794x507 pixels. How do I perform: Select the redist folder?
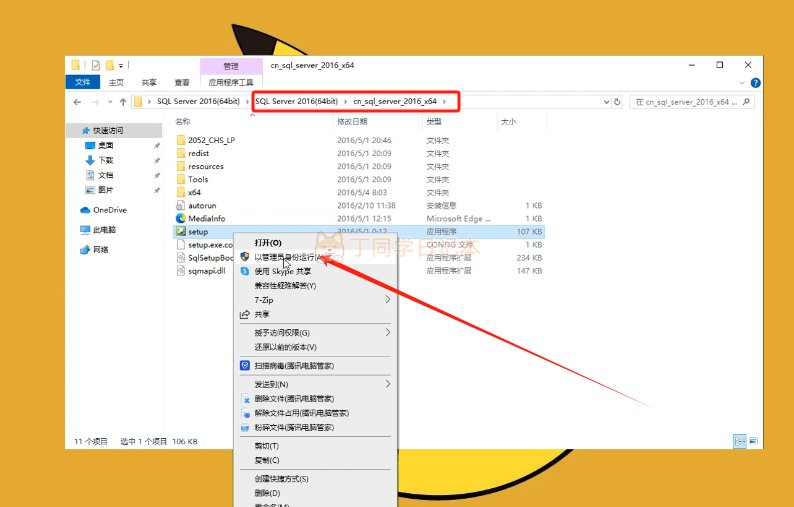tap(198, 153)
